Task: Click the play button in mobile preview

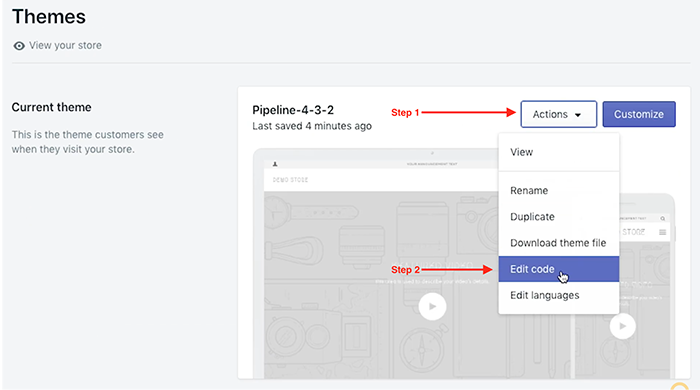Action: pyautogui.click(x=623, y=326)
